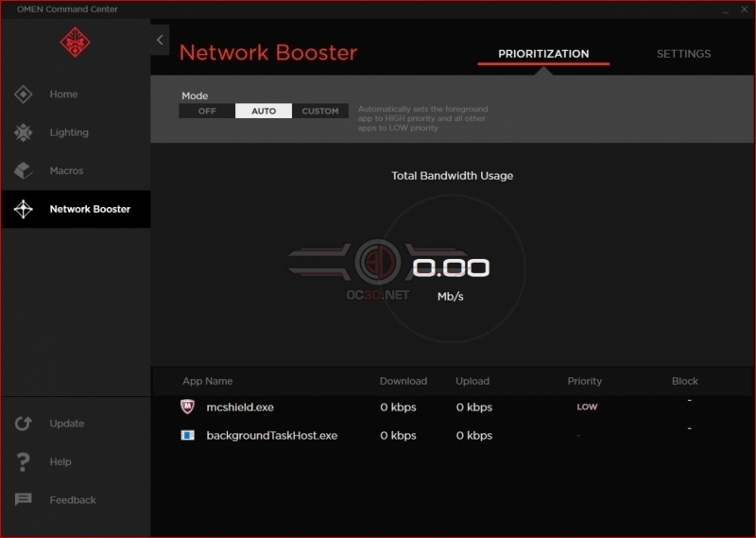The height and width of the screenshot is (538, 756).
Task: Click the backgroundTaskHost.exe app icon
Action: (187, 435)
